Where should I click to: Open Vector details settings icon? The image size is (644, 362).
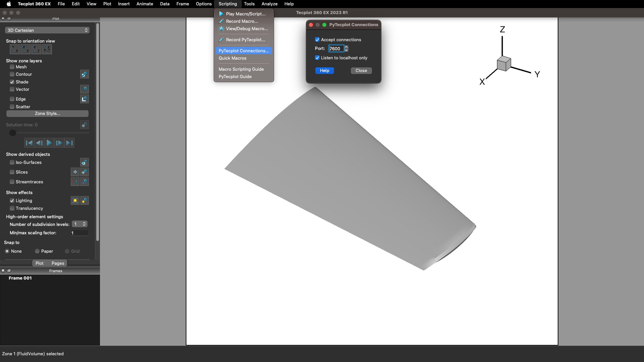[x=85, y=89]
